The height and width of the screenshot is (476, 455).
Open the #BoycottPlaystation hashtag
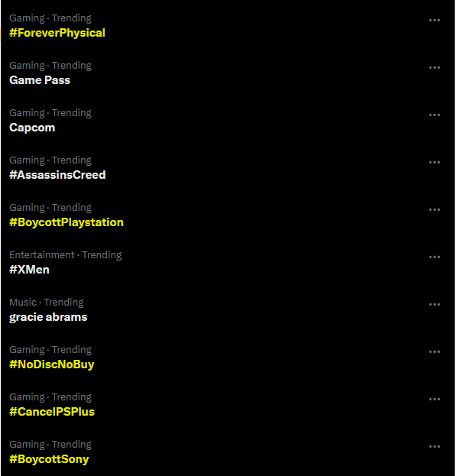[x=67, y=222]
